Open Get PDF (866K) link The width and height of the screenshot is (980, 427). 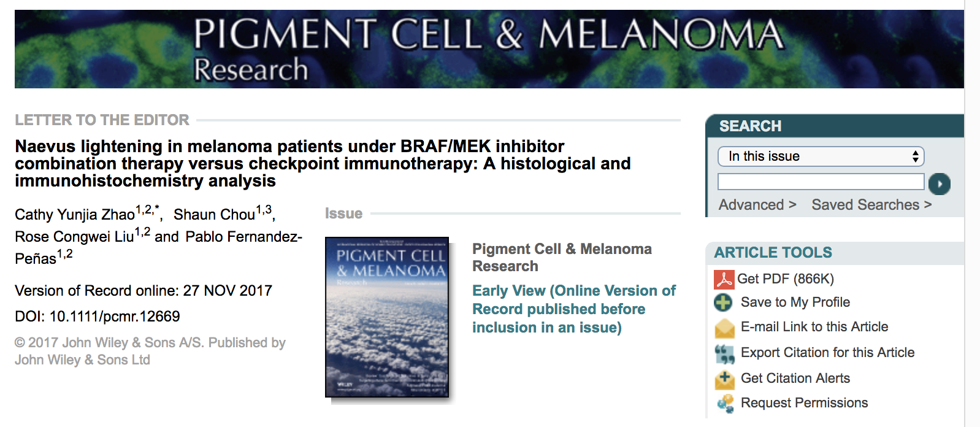point(786,279)
